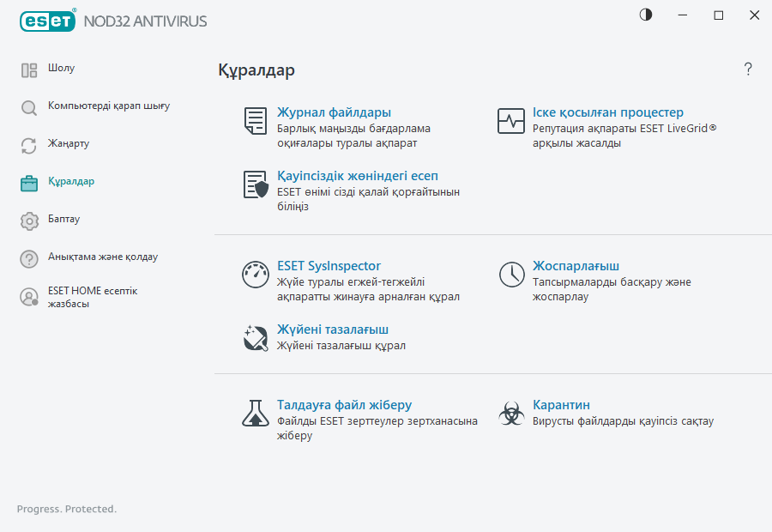Open Қауіпсіздік жөніндегі есеп link

pyautogui.click(x=359, y=176)
